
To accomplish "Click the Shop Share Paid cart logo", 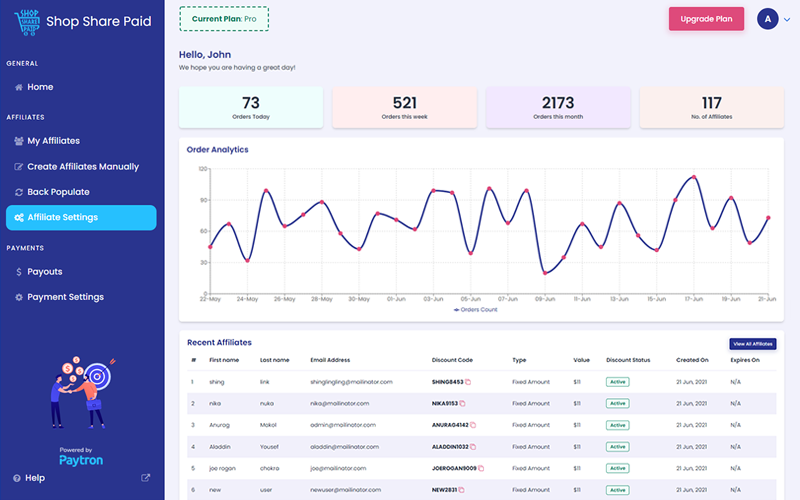I will pyautogui.click(x=27, y=22).
